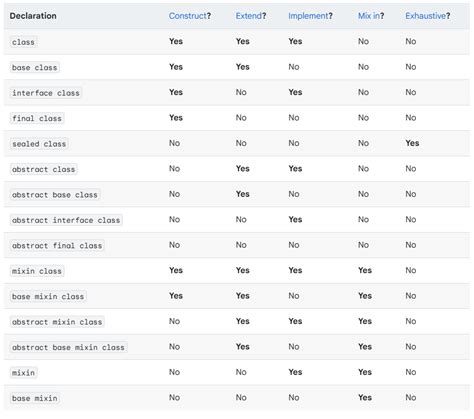Click the 'abstract class' code label

tap(44, 169)
